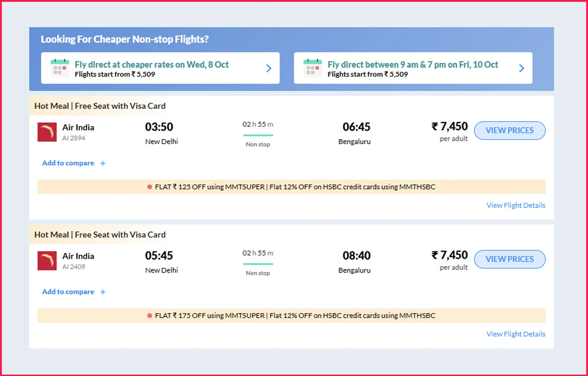Click the calendar icon for Fri, 10 Oct

[x=313, y=68]
